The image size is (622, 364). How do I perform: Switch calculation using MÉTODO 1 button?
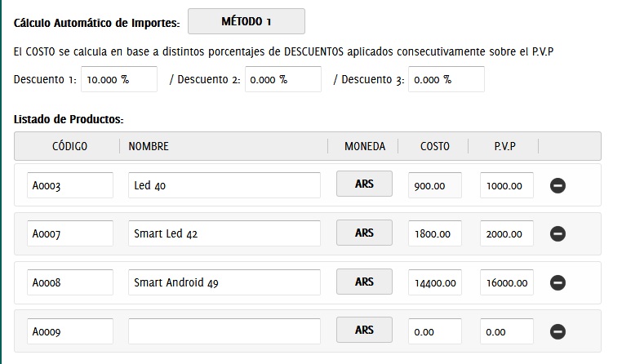(246, 21)
